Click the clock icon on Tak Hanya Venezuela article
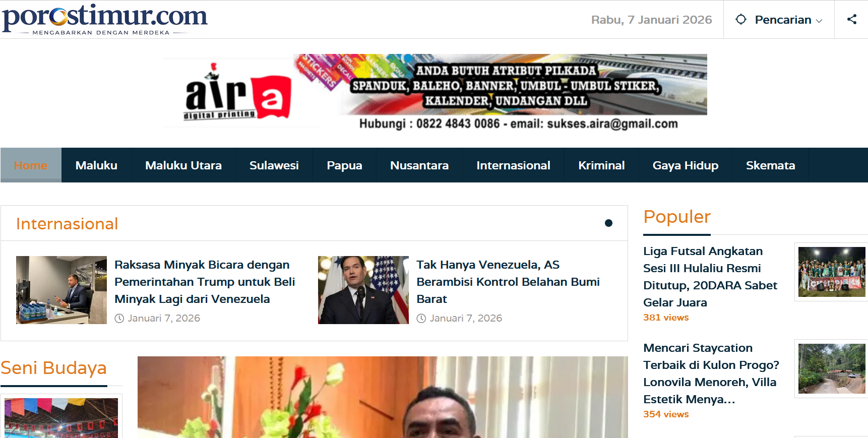This screenshot has height=438, width=868. (421, 319)
